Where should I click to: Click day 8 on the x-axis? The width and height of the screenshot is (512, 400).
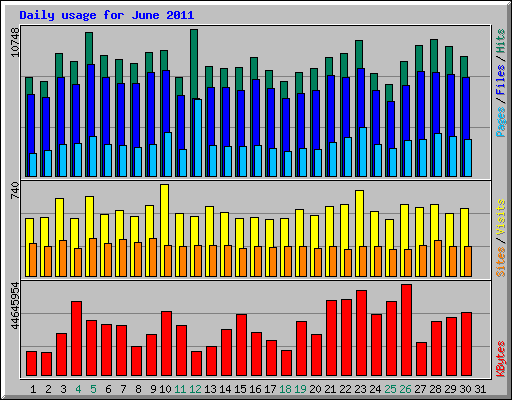tap(138, 389)
